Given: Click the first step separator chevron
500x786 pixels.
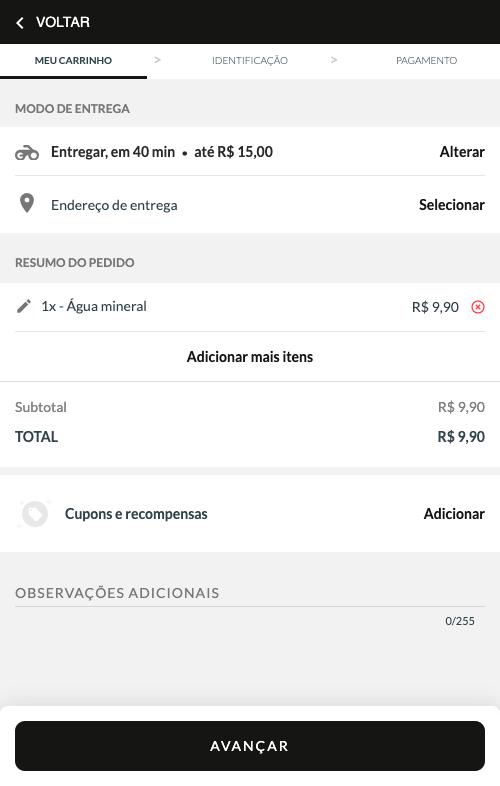Looking at the screenshot, I should pos(157,60).
